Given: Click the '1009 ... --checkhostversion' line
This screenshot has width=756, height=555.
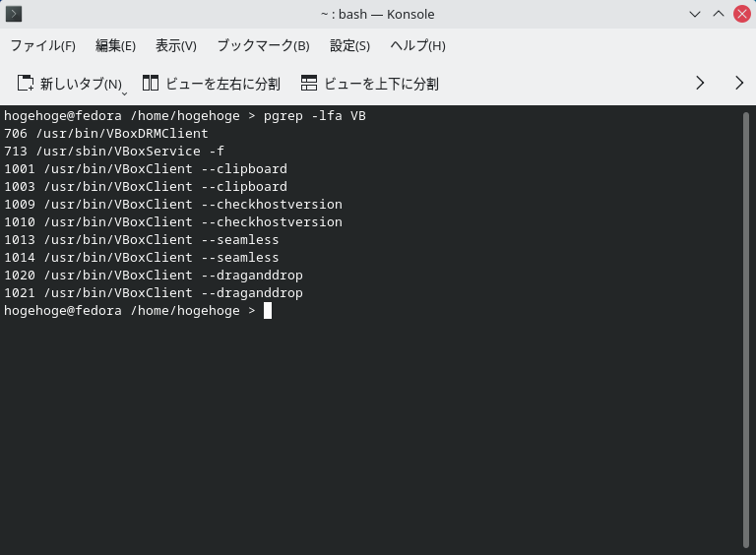Looking at the screenshot, I should coord(173,205).
